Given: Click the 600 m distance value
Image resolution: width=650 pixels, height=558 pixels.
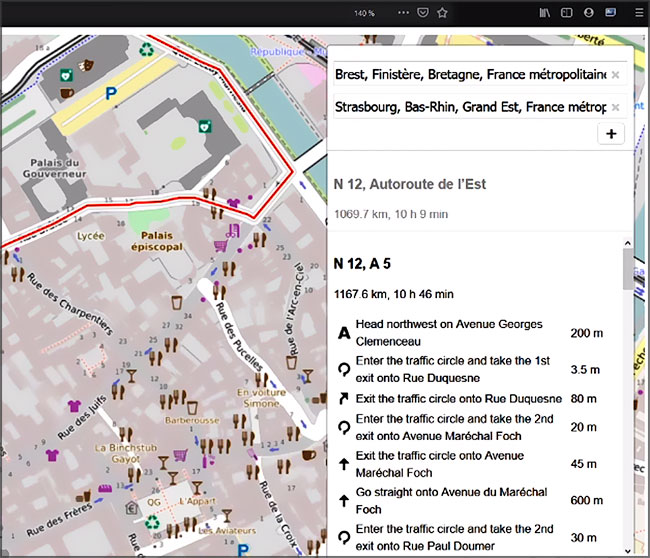Looking at the screenshot, I should [587, 501].
